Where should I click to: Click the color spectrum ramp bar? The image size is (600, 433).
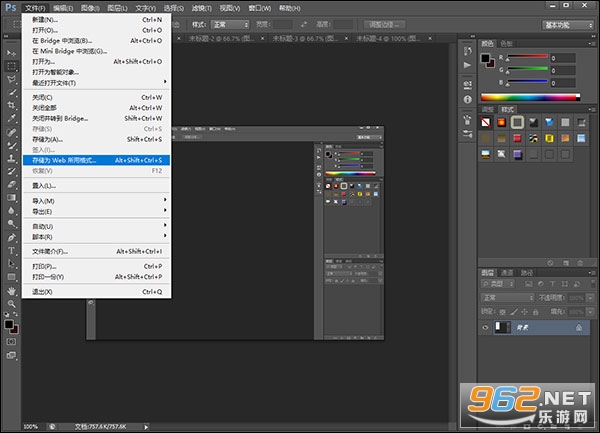[x=530, y=98]
